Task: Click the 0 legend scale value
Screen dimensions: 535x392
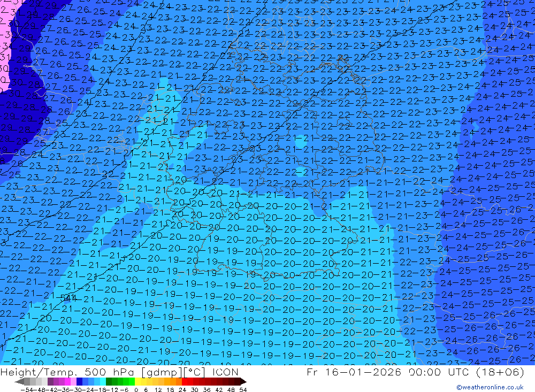Action: coord(136,390)
